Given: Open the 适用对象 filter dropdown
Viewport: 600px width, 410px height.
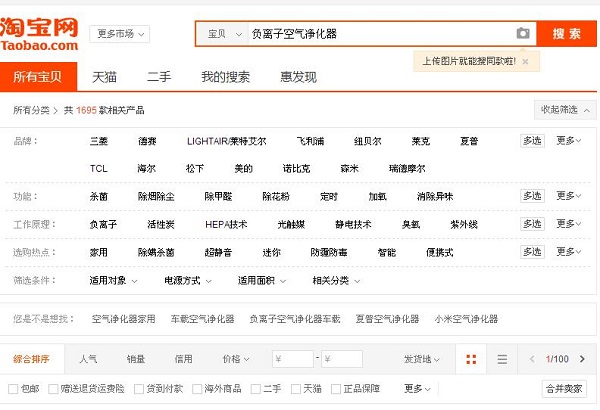Looking at the screenshot, I should point(113,281).
